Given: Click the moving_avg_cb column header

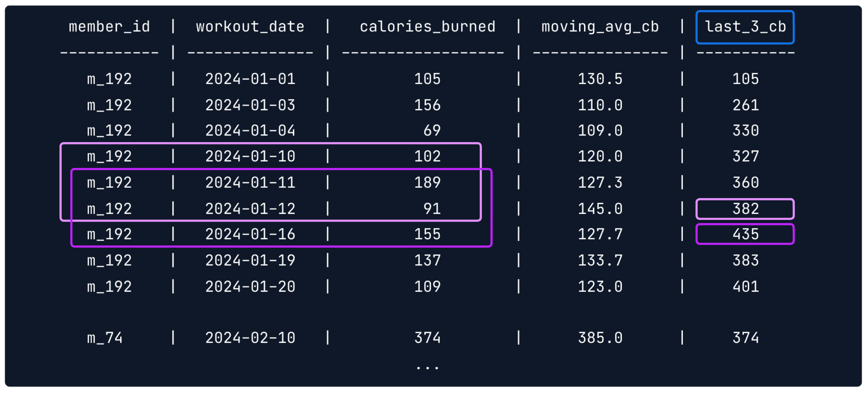Looking at the screenshot, I should point(600,27).
